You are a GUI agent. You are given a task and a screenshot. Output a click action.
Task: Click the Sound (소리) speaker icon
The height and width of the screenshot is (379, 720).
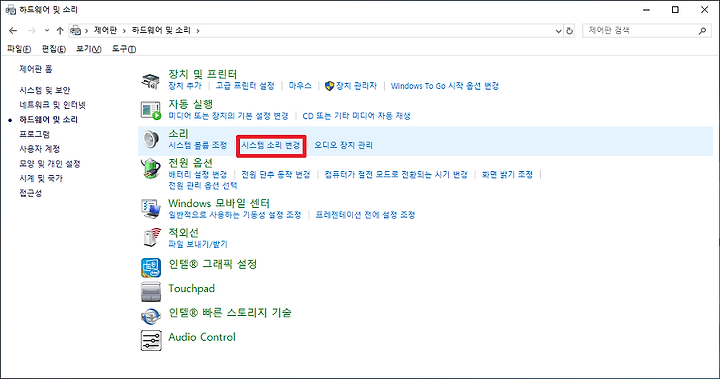pos(151,139)
